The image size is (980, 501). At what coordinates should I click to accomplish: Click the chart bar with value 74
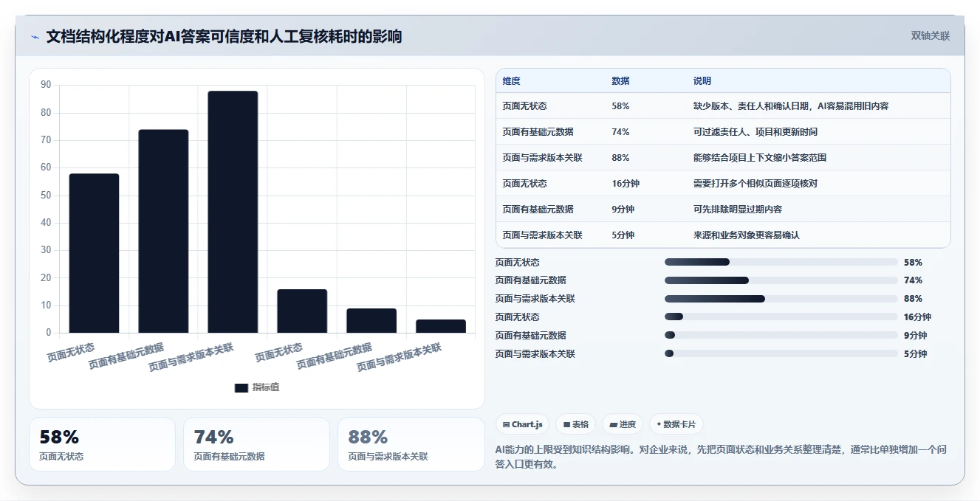click(x=163, y=231)
